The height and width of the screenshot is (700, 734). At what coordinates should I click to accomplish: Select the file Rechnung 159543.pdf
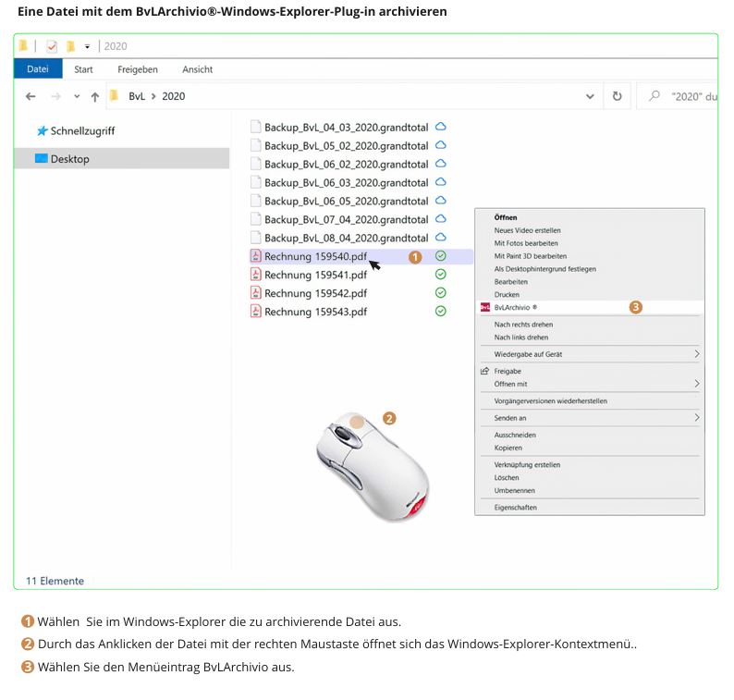pos(315,312)
